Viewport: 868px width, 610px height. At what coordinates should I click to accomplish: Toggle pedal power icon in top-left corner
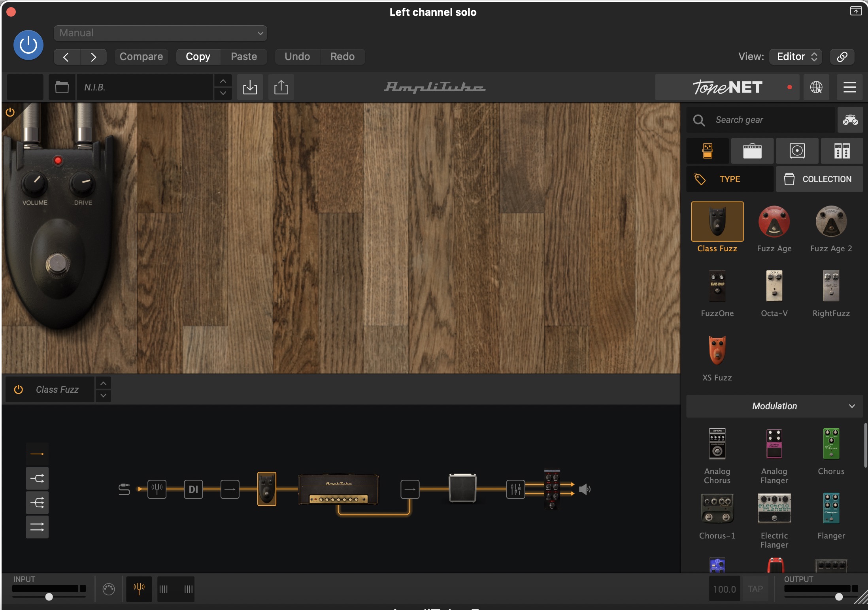(10, 112)
